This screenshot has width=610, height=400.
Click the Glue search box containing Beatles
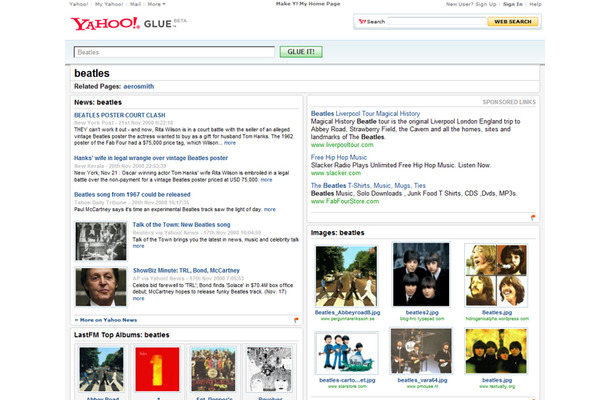coord(174,52)
